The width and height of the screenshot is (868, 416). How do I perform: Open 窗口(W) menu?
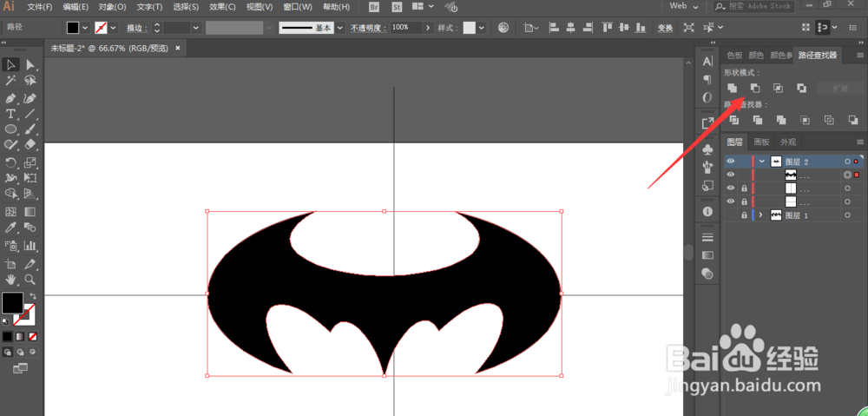[x=297, y=7]
